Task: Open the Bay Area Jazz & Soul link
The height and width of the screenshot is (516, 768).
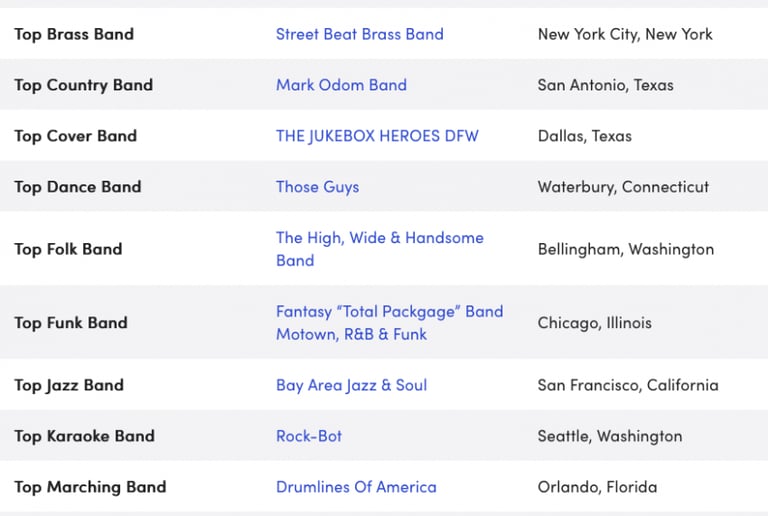Action: 351,386
